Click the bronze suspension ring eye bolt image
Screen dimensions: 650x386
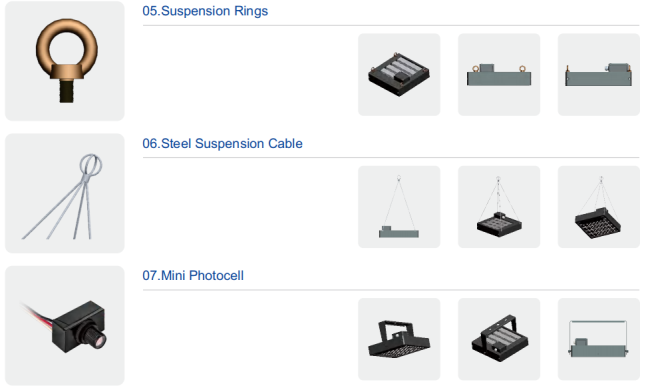tap(65, 61)
